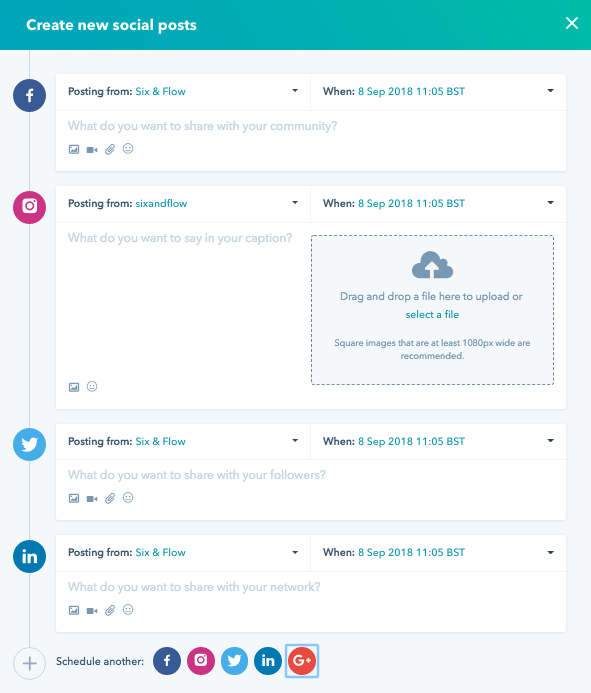Screen dimensions: 591x693
Task: Click the Twitter post avatar icon
Action: pyautogui.click(x=29, y=444)
